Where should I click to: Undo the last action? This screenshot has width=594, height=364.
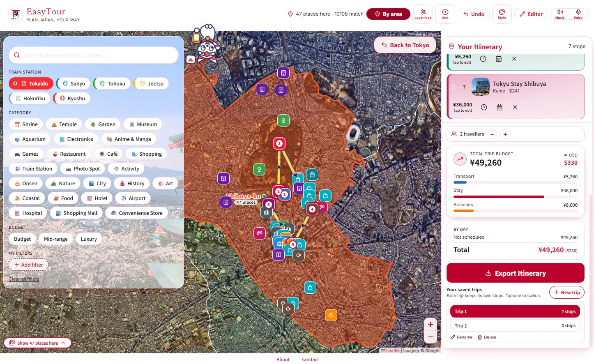point(474,14)
